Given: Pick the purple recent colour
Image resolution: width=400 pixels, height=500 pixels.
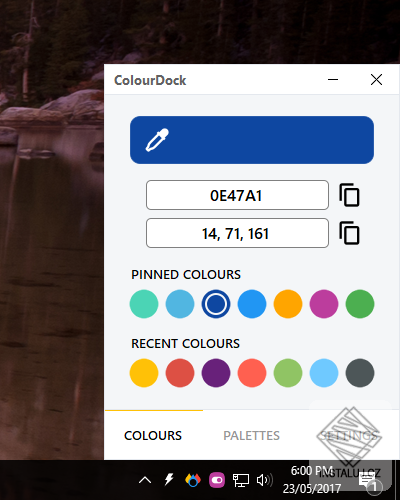Looking at the screenshot, I should (x=216, y=373).
